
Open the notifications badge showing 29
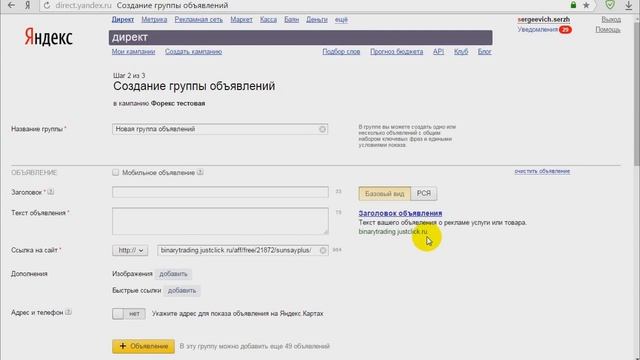(565, 30)
